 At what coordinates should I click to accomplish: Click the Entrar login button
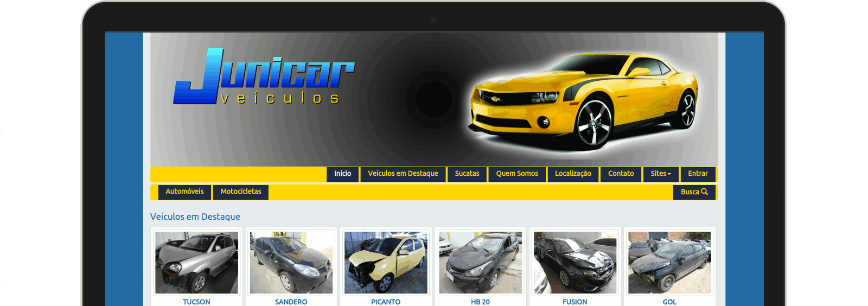pos(698,174)
